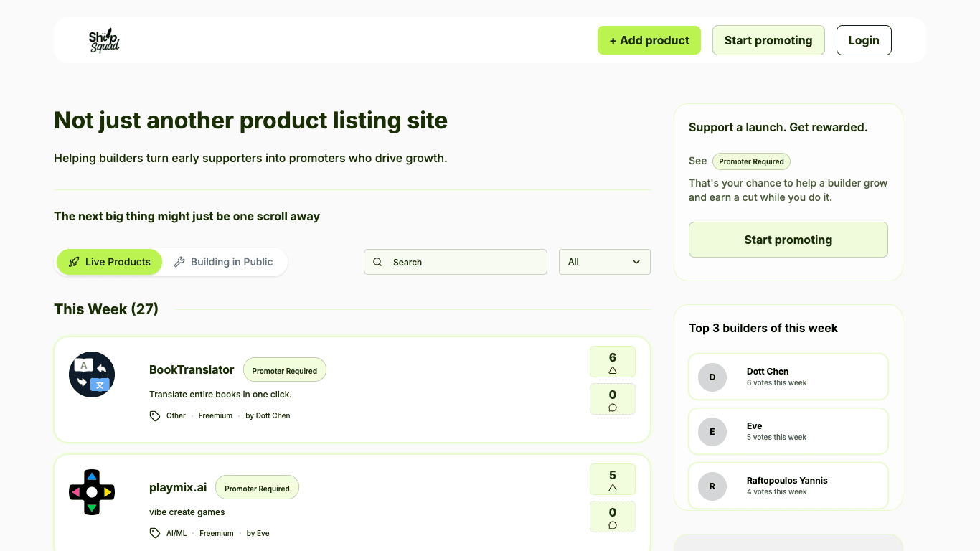Expand the All filter dropdown
Image resolution: width=980 pixels, height=551 pixels.
pyautogui.click(x=604, y=262)
